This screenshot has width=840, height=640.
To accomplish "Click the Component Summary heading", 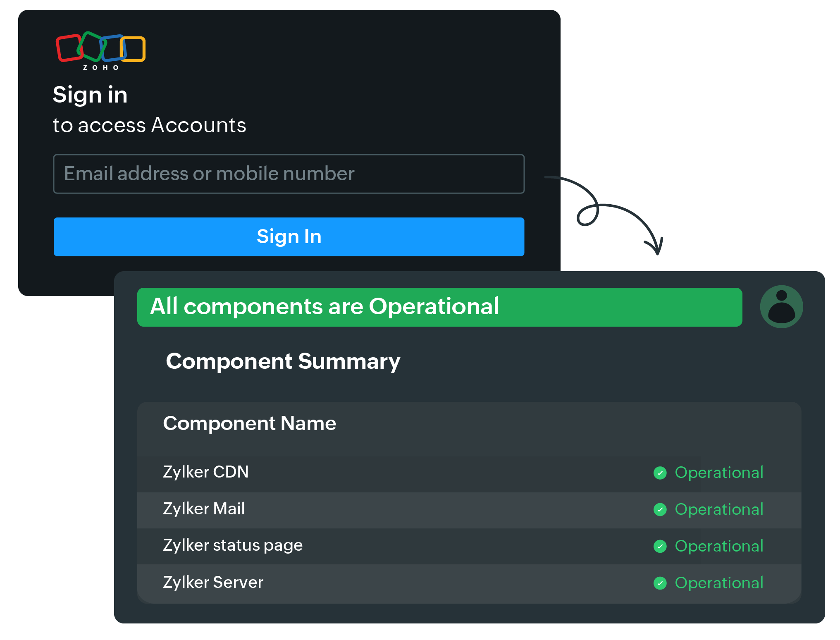I will (283, 362).
